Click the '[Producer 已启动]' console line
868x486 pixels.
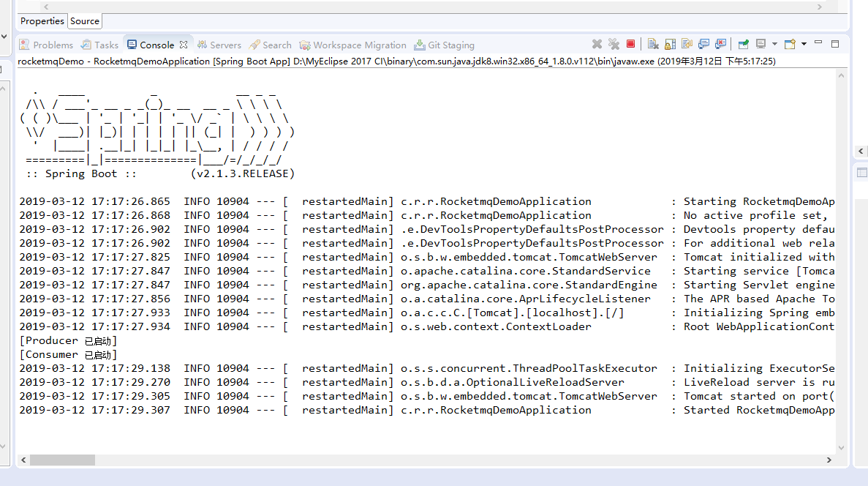tap(68, 341)
